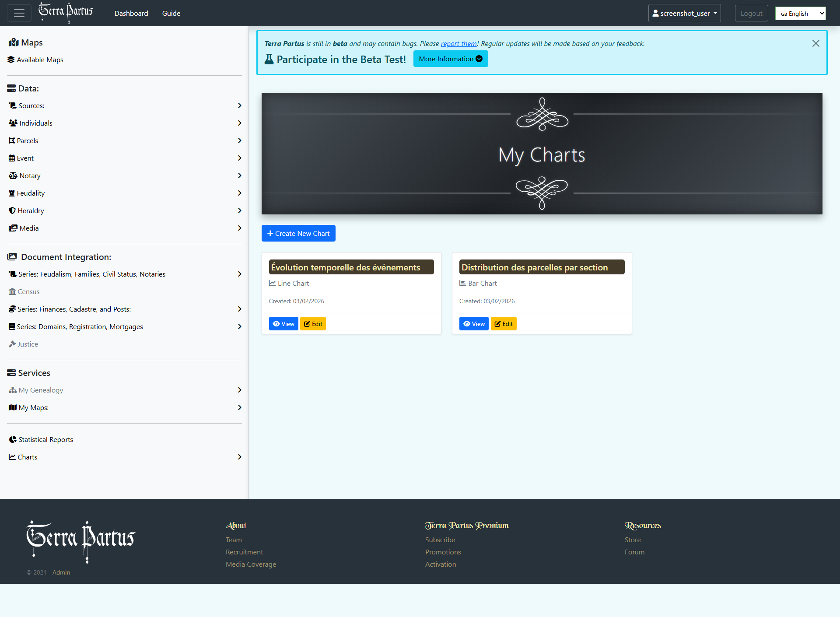Toggle the More Information section
The image size is (840, 617).
(x=450, y=59)
